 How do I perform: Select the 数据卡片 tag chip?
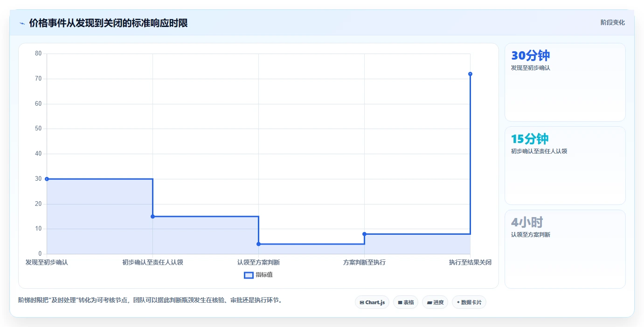tap(469, 302)
